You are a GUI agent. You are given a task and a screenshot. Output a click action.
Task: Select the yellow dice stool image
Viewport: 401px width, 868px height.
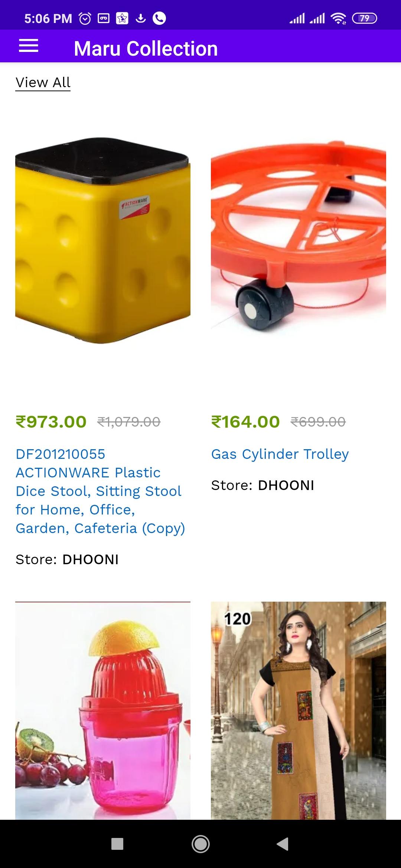103,241
